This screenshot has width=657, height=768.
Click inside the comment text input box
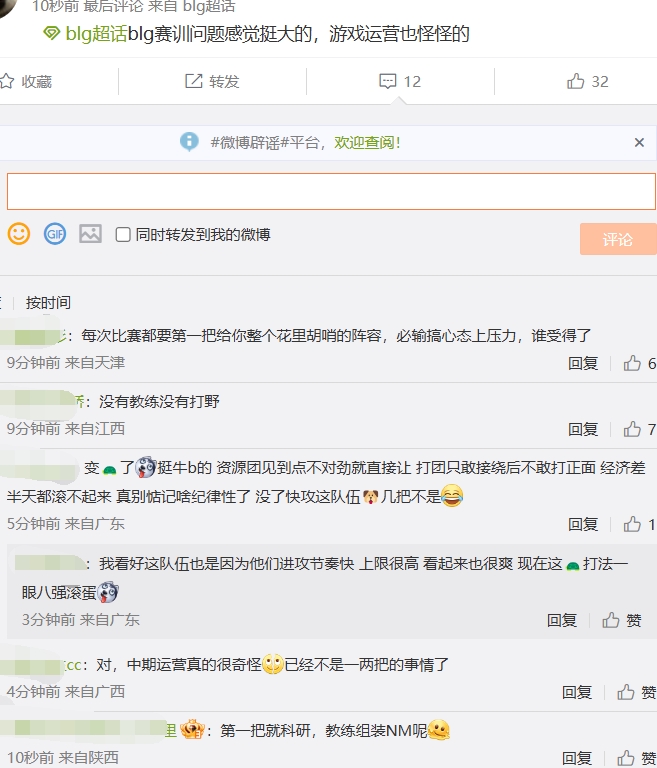pos(330,191)
